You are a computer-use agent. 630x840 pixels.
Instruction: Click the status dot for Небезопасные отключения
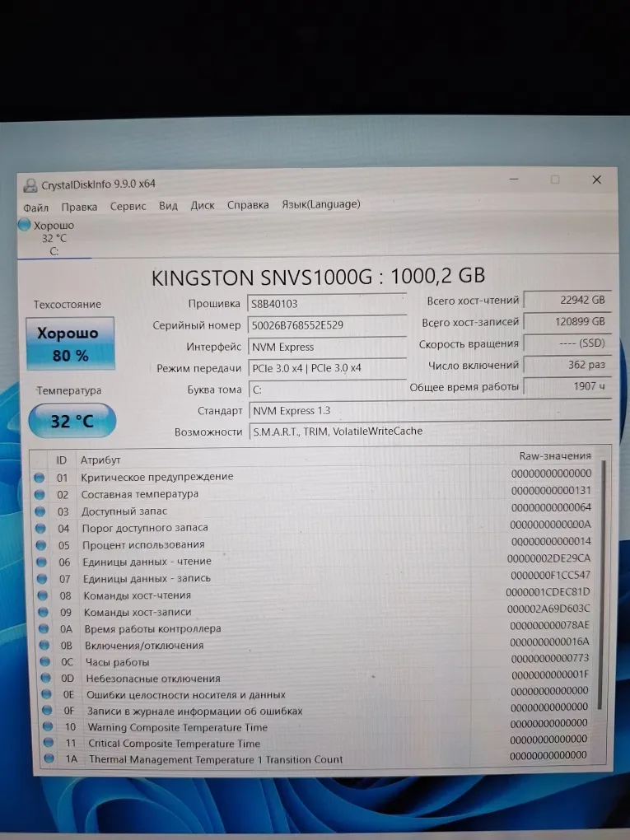coord(45,679)
